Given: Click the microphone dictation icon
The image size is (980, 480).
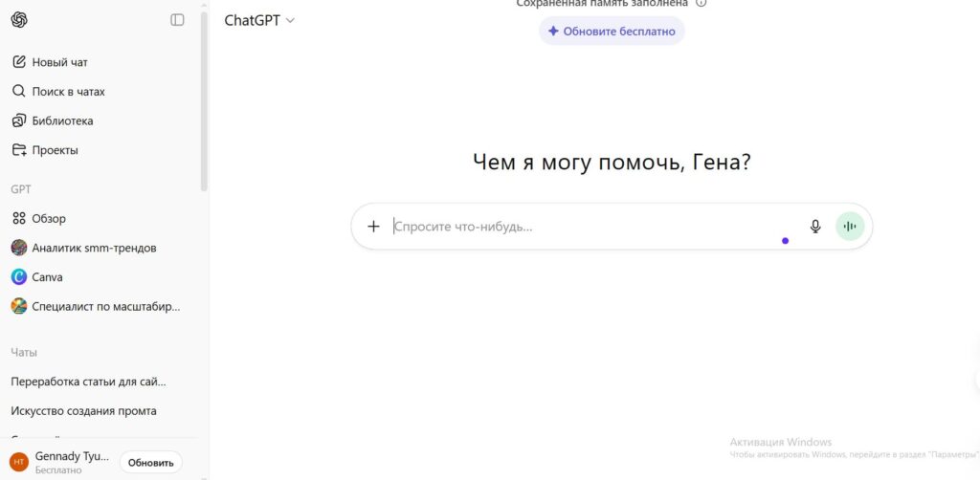Looking at the screenshot, I should point(815,227).
